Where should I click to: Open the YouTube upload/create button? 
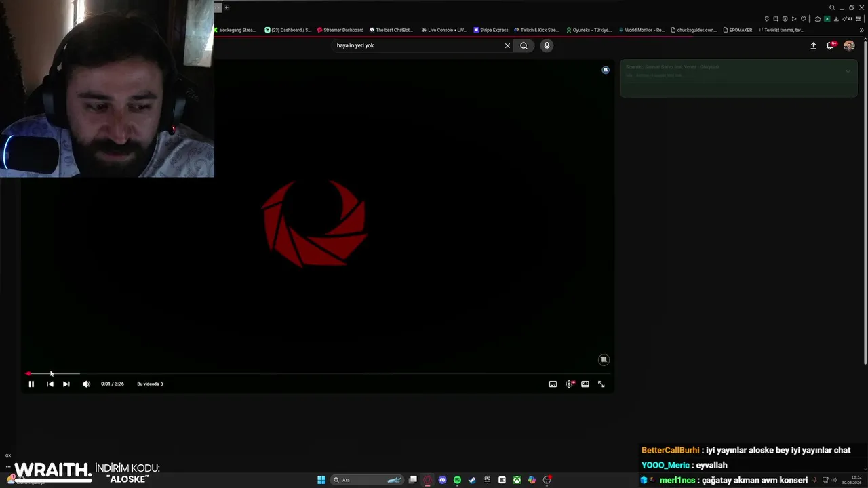(x=813, y=45)
